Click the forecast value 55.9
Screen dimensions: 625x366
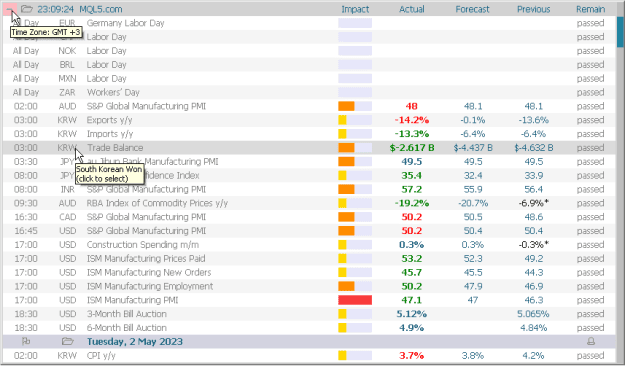[473, 189]
